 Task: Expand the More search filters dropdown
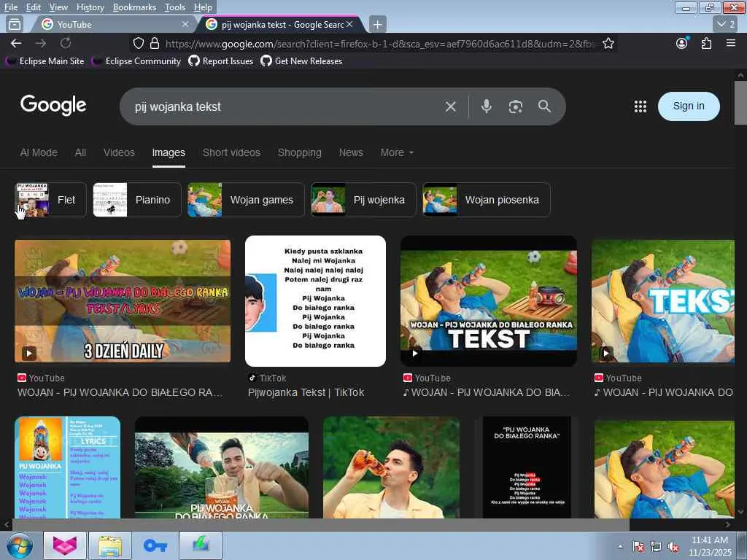tap(397, 152)
